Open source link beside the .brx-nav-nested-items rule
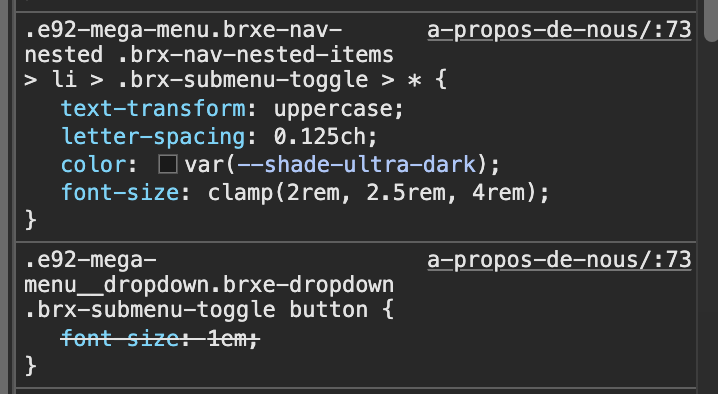Image resolution: width=718 pixels, height=394 pixels. [x=559, y=30]
